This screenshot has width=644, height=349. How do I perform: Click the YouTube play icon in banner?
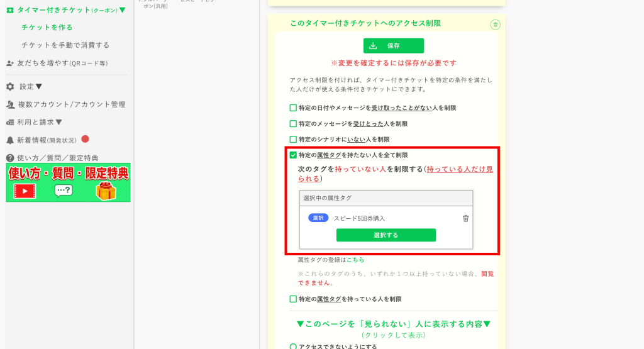[x=25, y=191]
